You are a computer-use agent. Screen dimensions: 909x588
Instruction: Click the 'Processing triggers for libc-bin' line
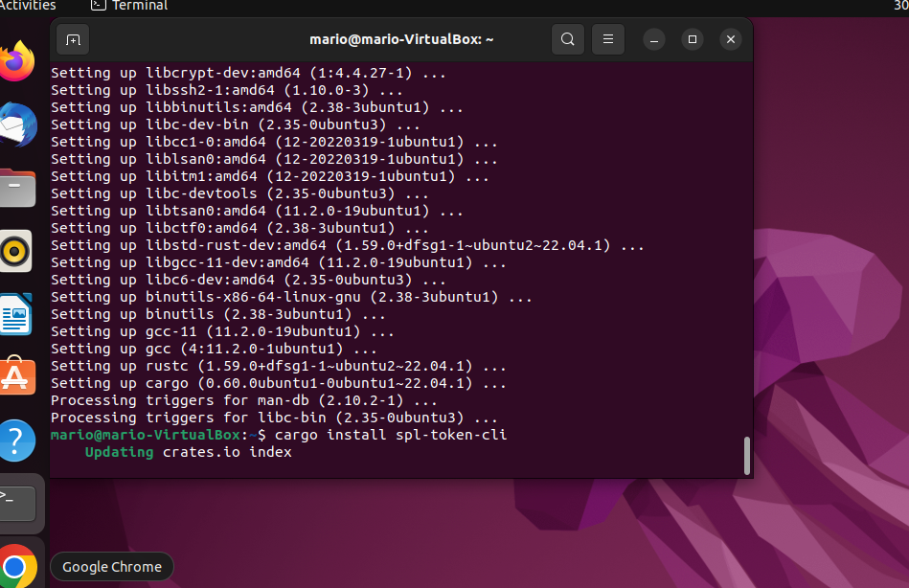274,418
